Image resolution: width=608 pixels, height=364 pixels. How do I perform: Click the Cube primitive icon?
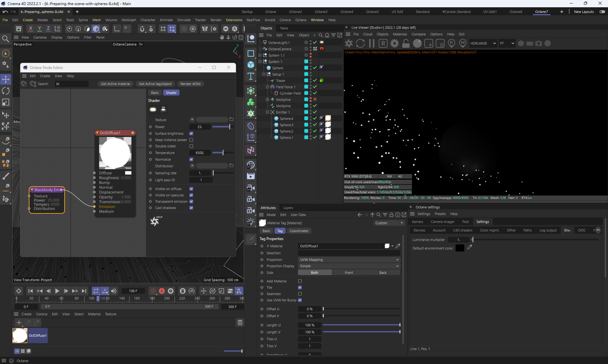(251, 65)
